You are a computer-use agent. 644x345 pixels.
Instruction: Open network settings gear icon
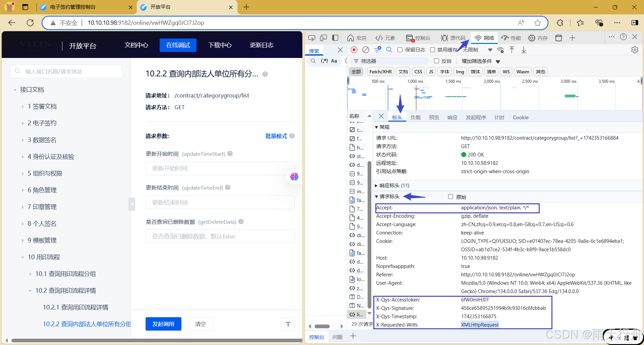click(635, 50)
